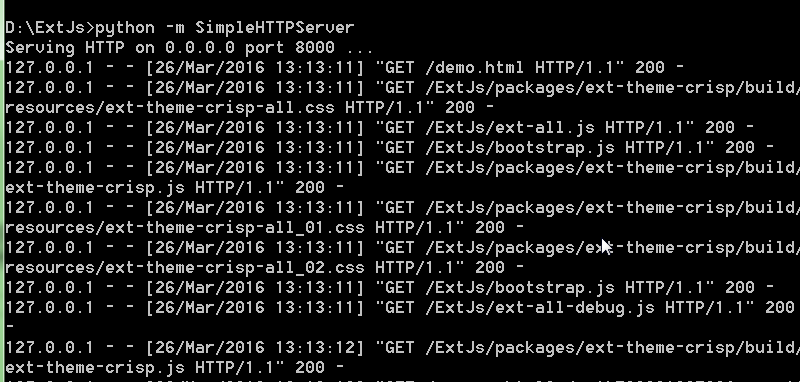
Task: Click the Serving HTTP text
Action: (65, 48)
